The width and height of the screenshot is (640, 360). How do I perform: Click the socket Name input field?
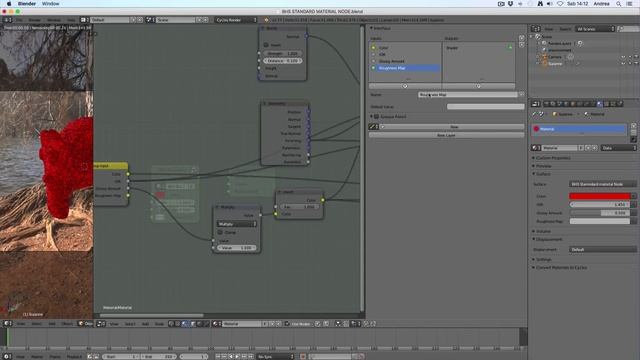pyautogui.click(x=468, y=94)
